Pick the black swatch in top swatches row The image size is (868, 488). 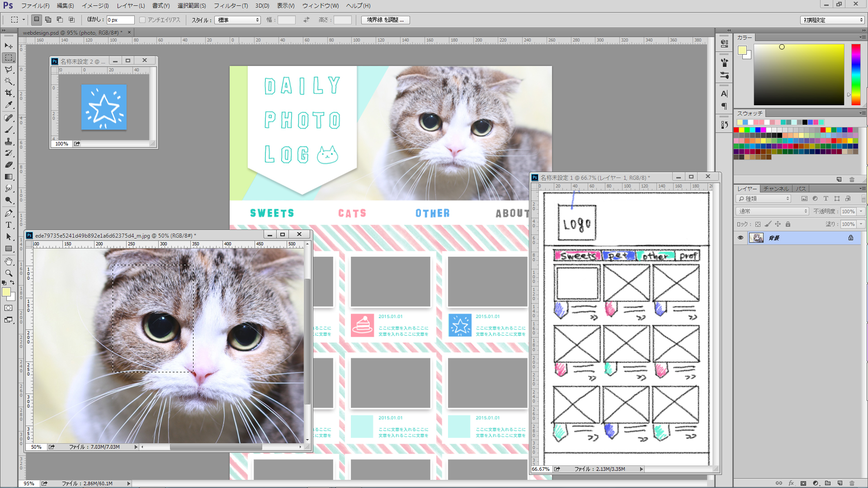point(805,122)
